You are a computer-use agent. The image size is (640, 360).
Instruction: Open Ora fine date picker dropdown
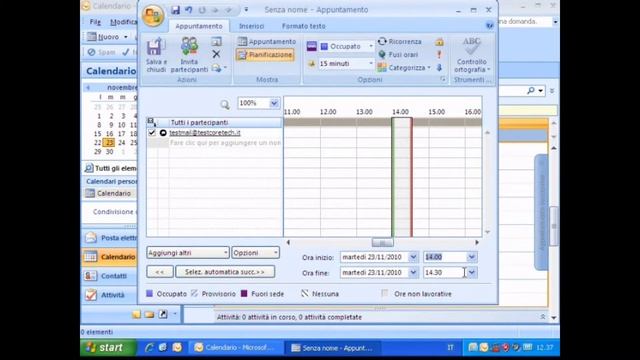pyautogui.click(x=413, y=273)
